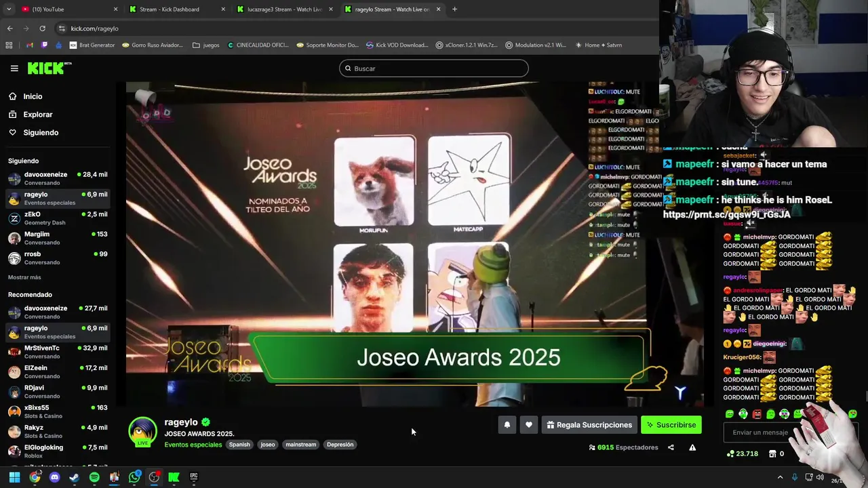Click the browser back arrow

coord(9,28)
